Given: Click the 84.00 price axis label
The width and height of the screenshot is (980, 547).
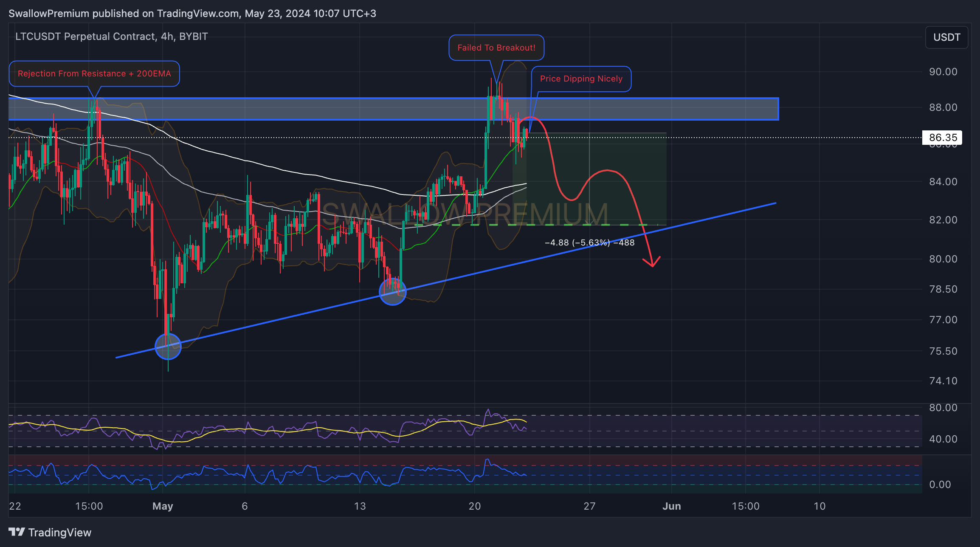Looking at the screenshot, I should click(943, 181).
